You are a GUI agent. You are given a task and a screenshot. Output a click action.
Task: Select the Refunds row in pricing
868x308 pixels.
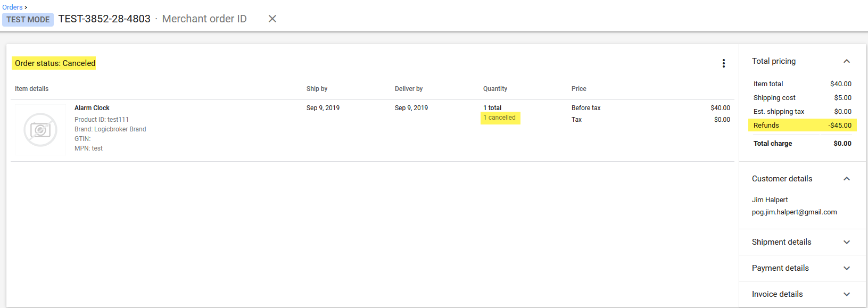tap(802, 126)
